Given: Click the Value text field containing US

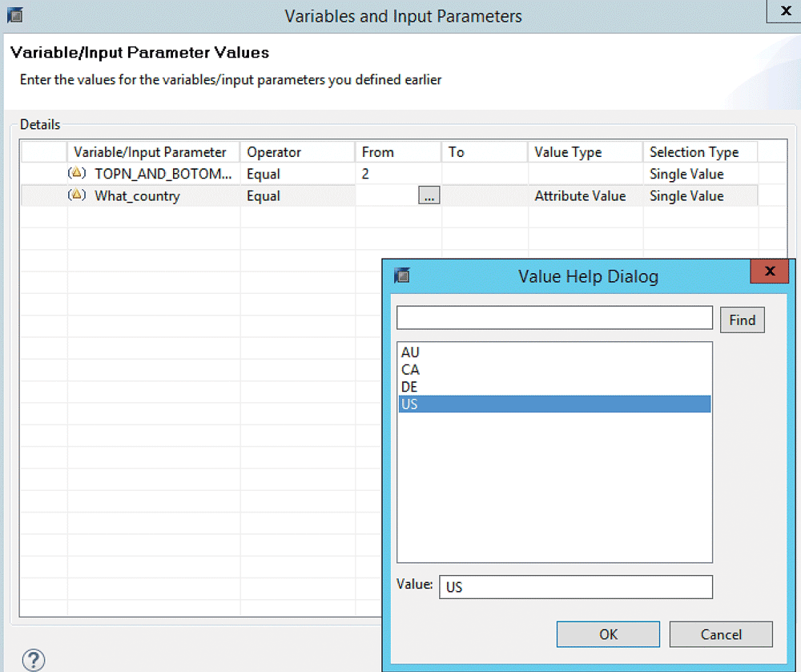Looking at the screenshot, I should point(575,587).
